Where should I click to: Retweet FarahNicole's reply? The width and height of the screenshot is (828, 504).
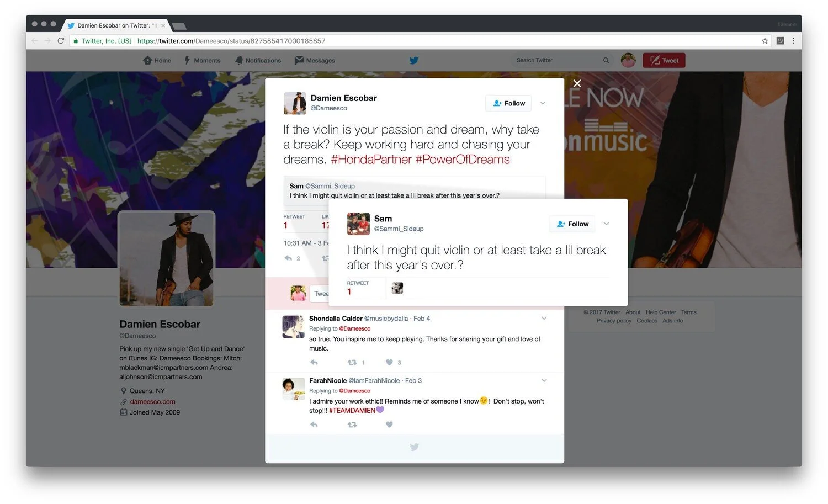pos(352,425)
